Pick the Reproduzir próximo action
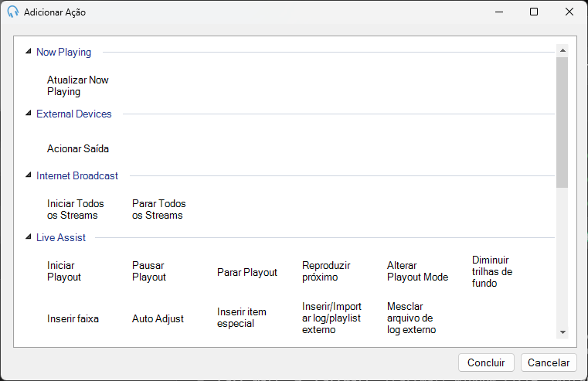 pos(326,271)
